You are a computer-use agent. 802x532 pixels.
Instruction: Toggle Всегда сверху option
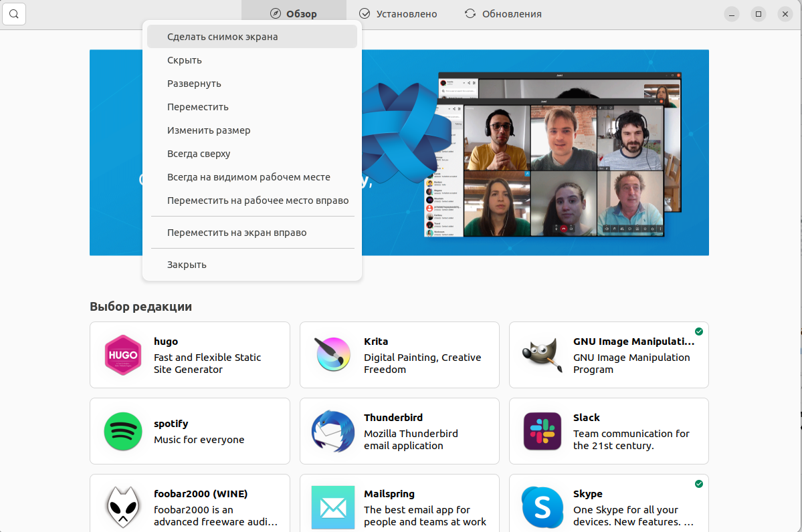(252, 154)
